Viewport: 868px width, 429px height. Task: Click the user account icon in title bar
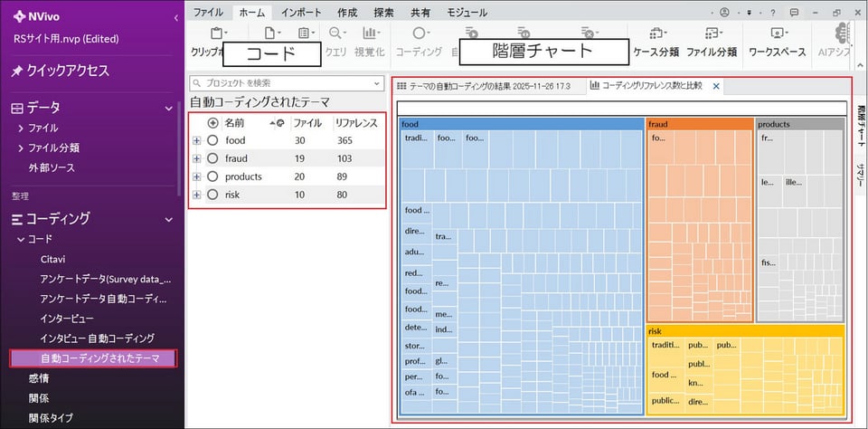coord(724,12)
